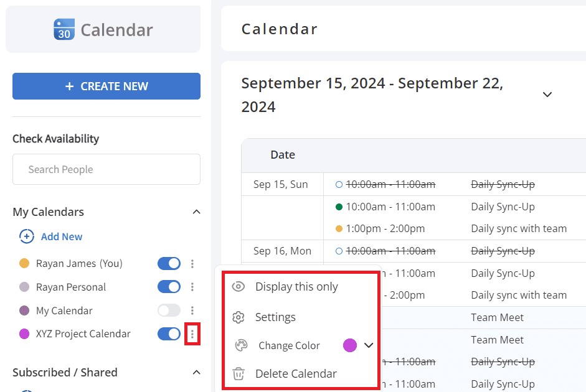Collapse the Subscribed / Shared section

pos(196,372)
